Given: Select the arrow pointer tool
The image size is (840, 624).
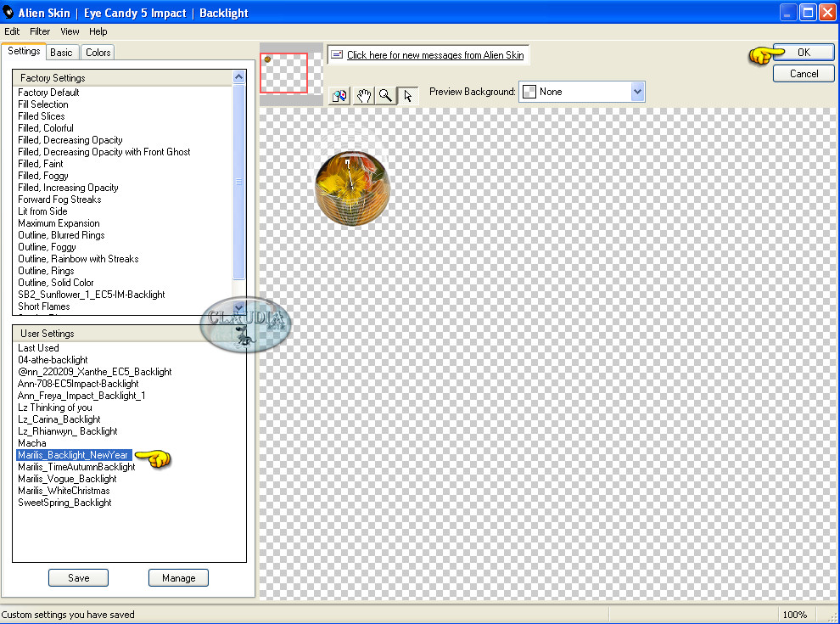Looking at the screenshot, I should [407, 95].
